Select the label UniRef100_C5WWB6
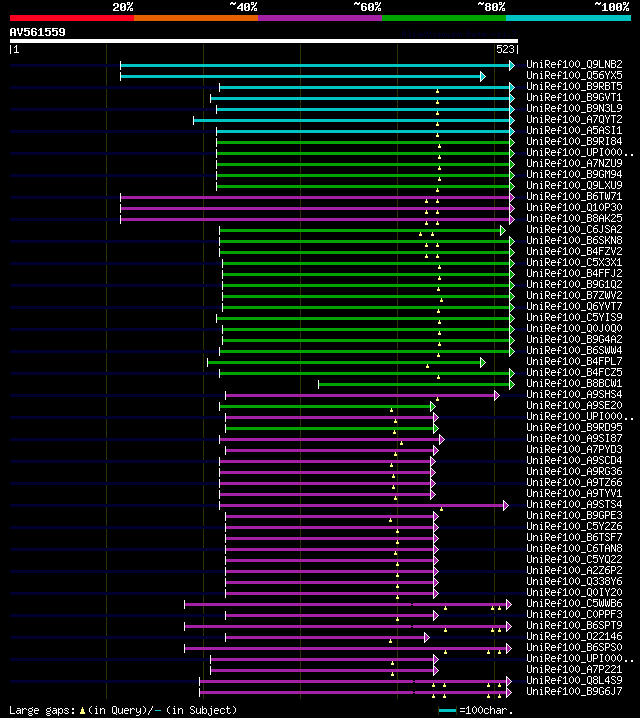The width and height of the screenshot is (640, 718). coord(574,603)
